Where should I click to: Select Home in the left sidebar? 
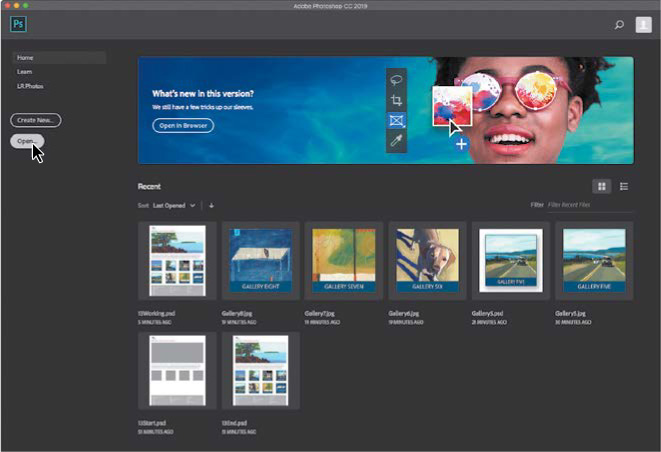point(59,58)
